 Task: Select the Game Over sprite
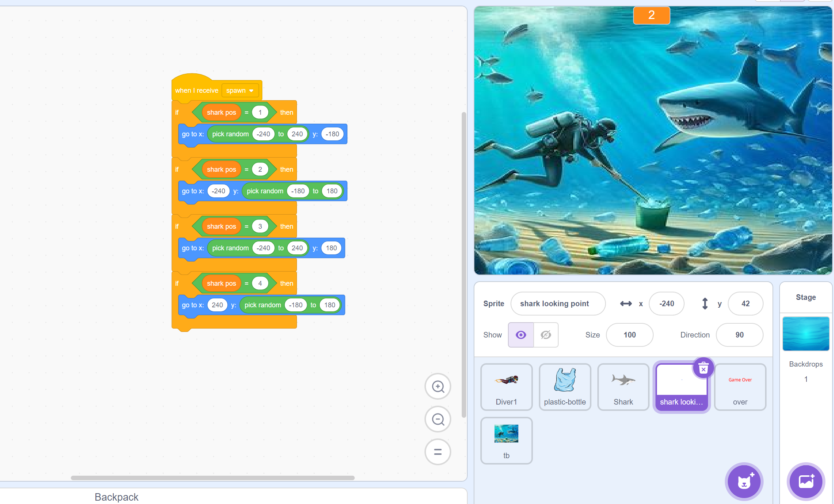740,387
